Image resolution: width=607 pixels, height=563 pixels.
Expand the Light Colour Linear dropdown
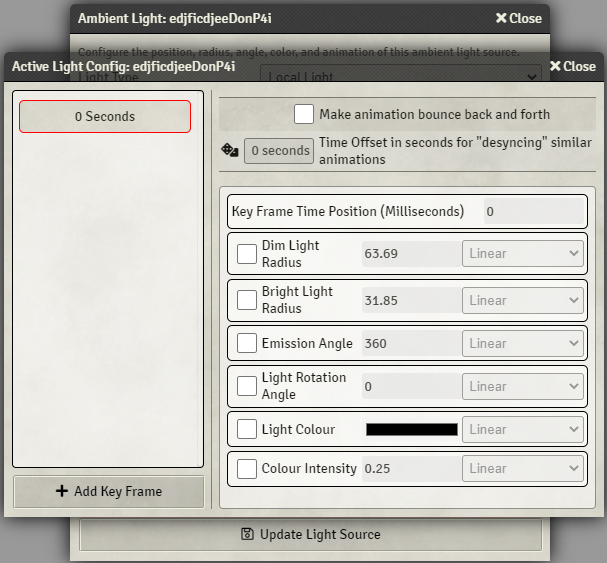coord(523,429)
